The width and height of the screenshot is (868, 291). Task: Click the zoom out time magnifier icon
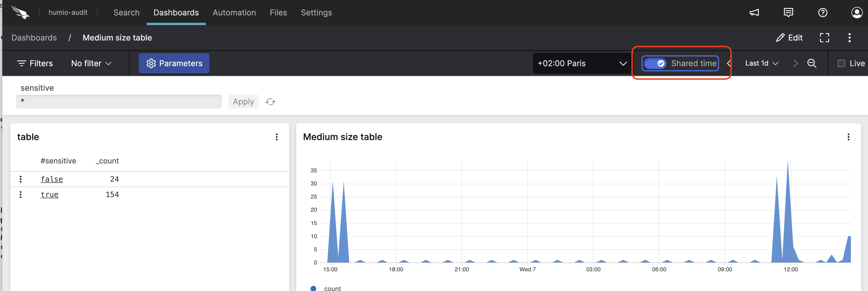coord(812,63)
